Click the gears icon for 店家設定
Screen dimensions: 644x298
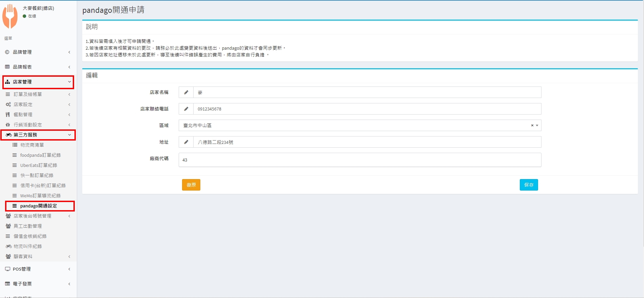click(x=8, y=104)
